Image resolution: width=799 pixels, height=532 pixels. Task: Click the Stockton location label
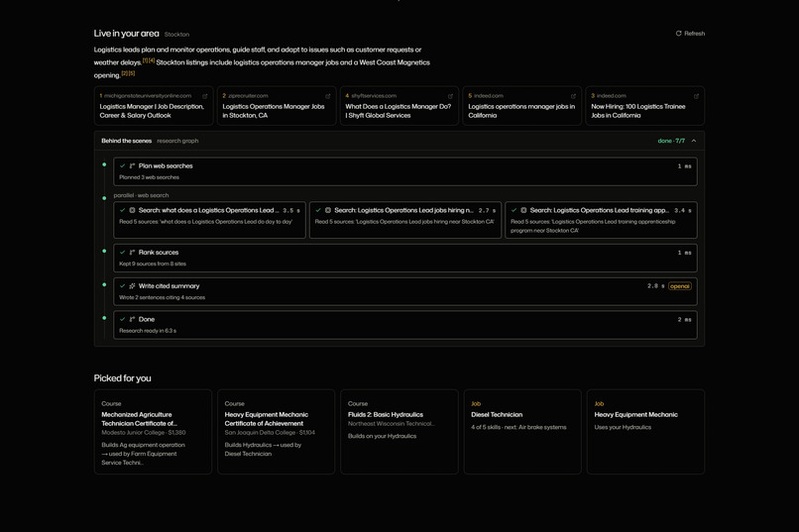[176, 35]
